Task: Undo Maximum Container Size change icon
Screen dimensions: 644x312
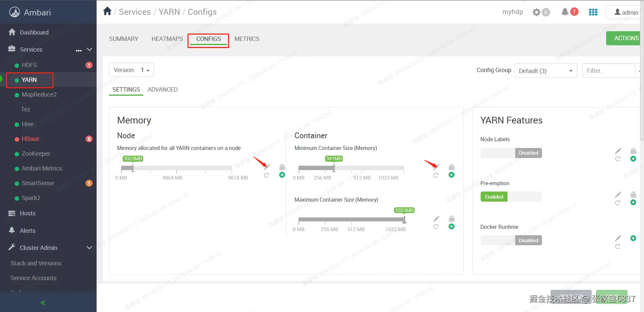Action: [x=436, y=227]
